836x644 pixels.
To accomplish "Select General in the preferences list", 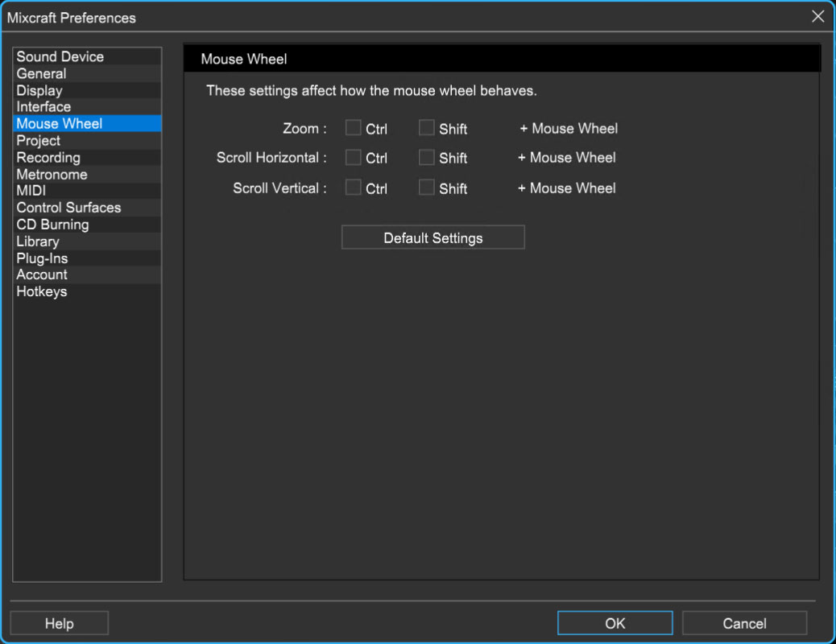I will pyautogui.click(x=87, y=73).
